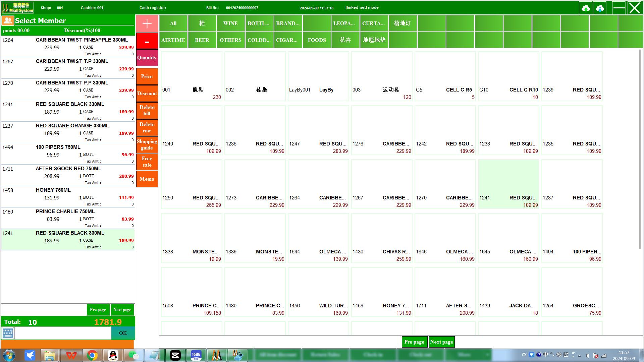
Task: Click the Delete row button
Action: (147, 128)
